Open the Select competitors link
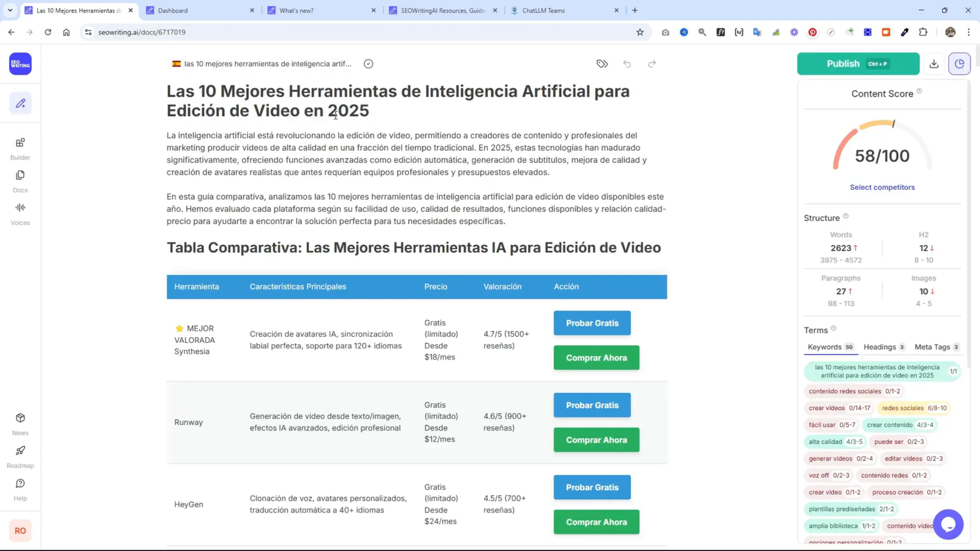The image size is (980, 551). (882, 187)
